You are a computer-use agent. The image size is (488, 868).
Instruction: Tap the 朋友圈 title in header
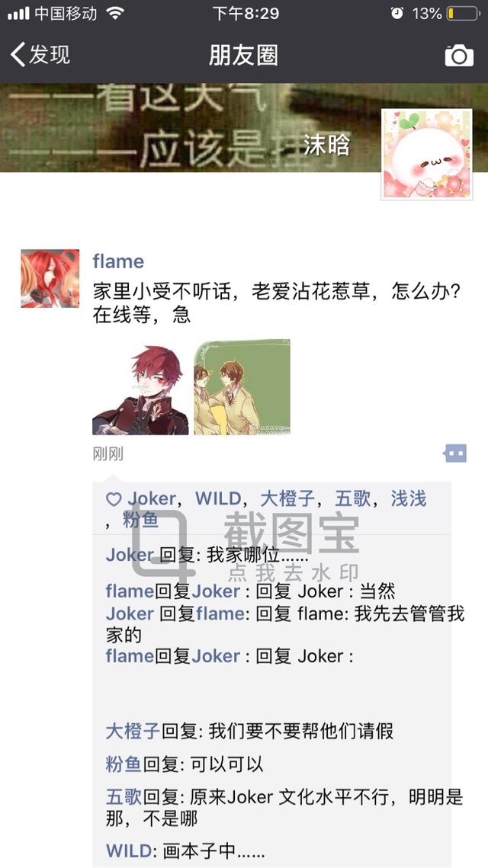(244, 56)
